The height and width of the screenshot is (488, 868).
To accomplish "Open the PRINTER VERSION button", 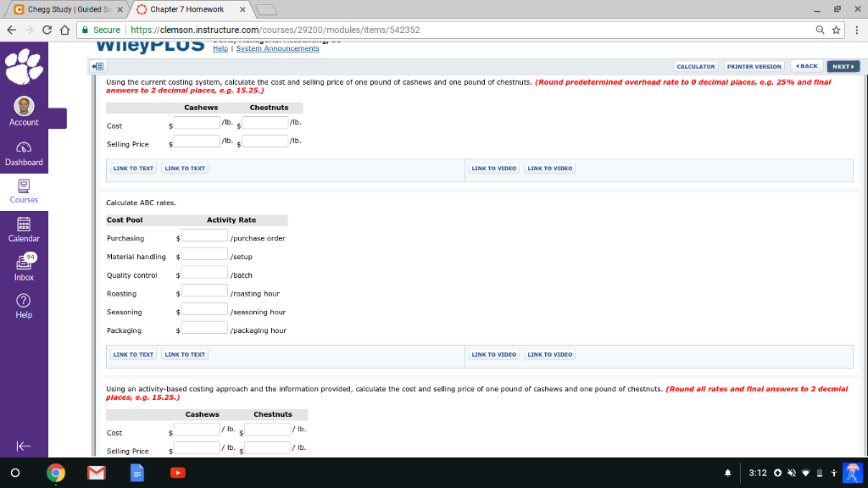I will click(x=754, y=66).
